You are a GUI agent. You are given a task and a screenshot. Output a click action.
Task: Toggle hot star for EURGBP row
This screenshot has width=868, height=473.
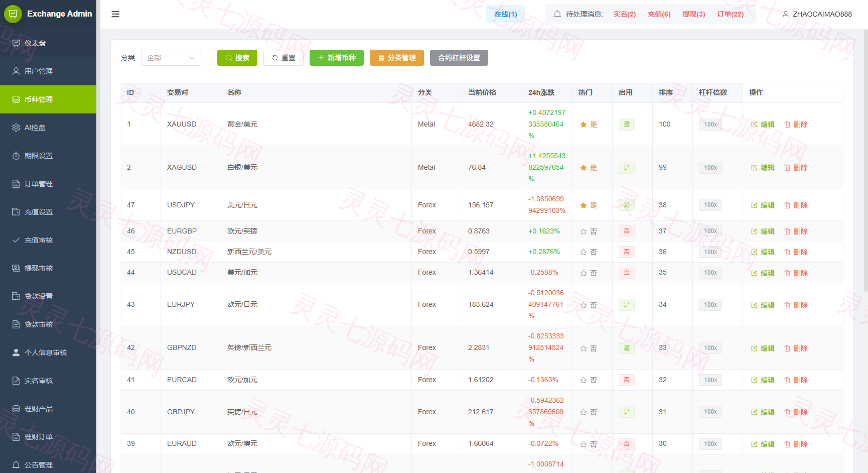point(584,231)
